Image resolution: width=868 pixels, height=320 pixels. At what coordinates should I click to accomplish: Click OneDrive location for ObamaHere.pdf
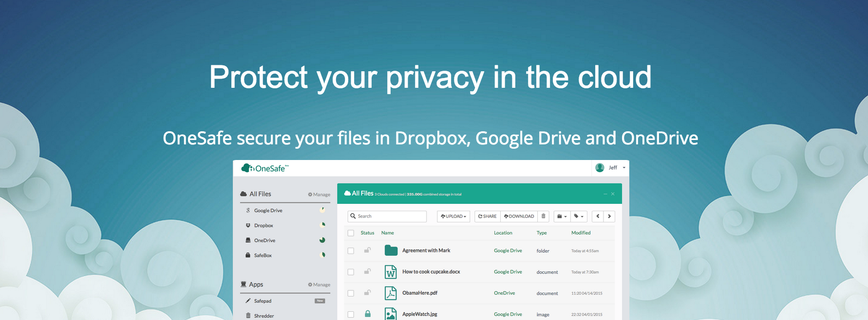pyautogui.click(x=504, y=293)
